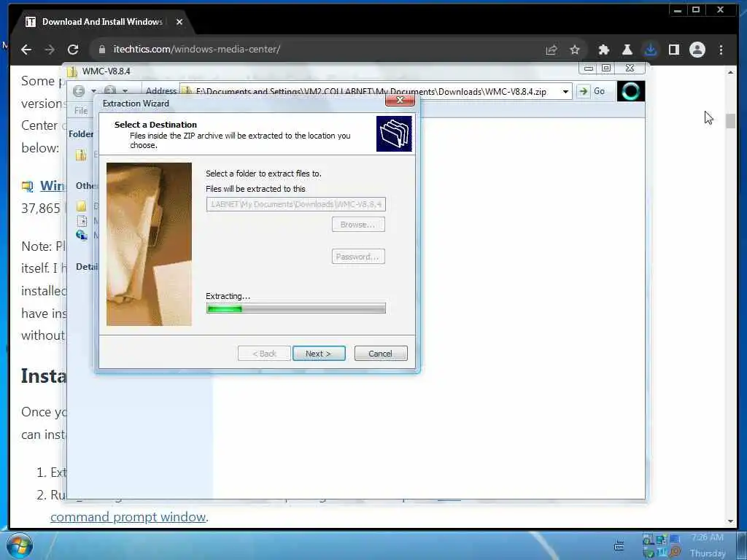Screen dimensions: 747x560
Task: Expand the forward history dropdown in WMC window
Action: point(125,90)
